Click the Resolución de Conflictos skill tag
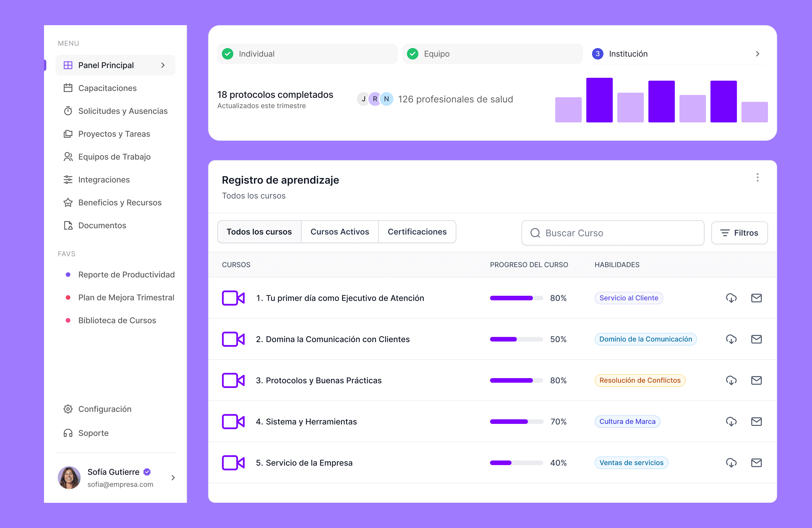This screenshot has height=528, width=812. point(640,380)
